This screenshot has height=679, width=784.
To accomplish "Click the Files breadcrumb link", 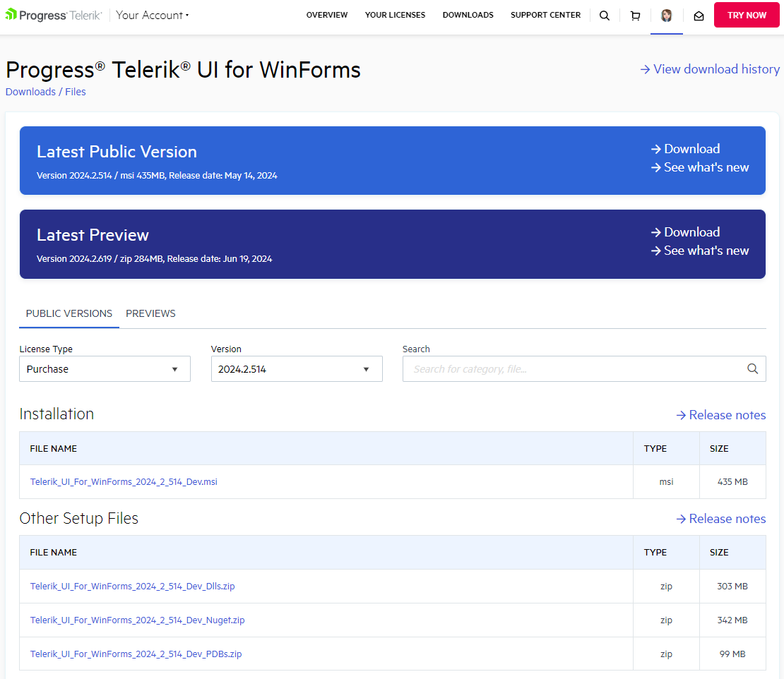I will click(76, 92).
